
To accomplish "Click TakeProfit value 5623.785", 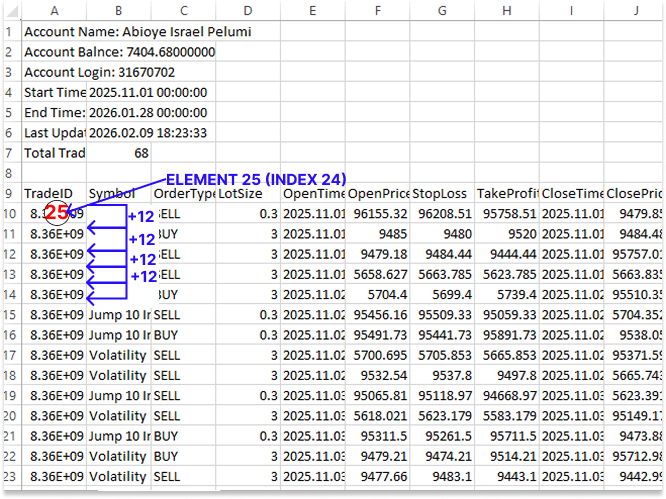I will coord(507,274).
